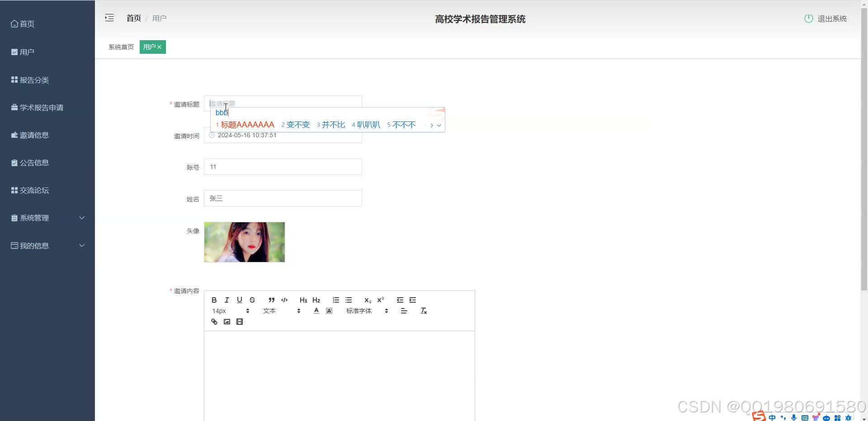
Task: Insert a blockquote in the editor
Action: (x=271, y=299)
